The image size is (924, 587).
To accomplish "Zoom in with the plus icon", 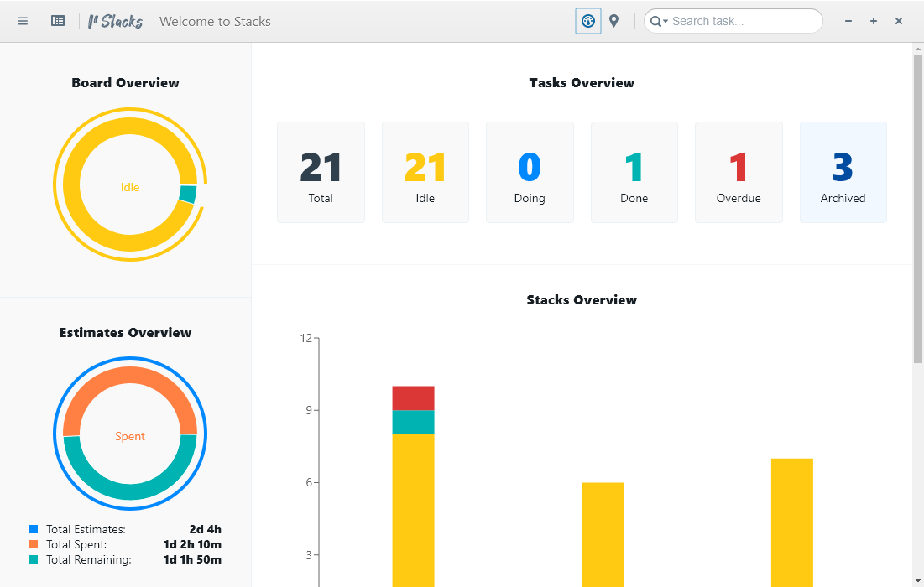I will [874, 21].
